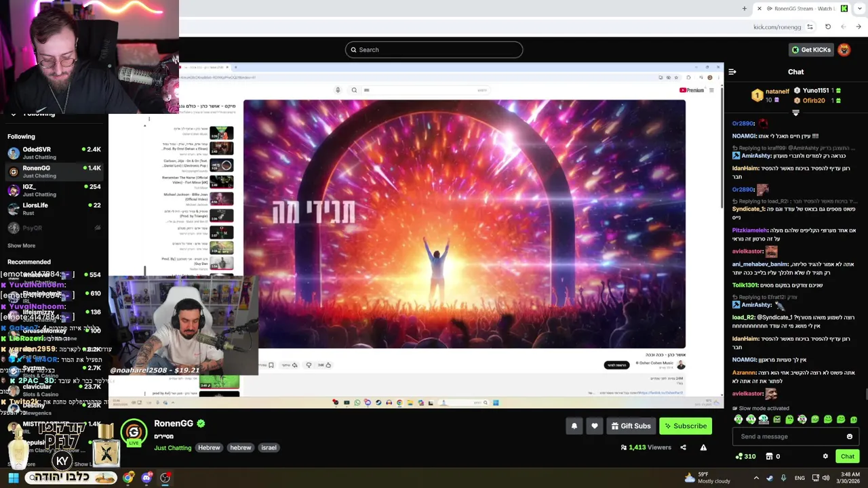Report stream with warning triangle icon
This screenshot has height=488, width=868.
[x=703, y=447]
